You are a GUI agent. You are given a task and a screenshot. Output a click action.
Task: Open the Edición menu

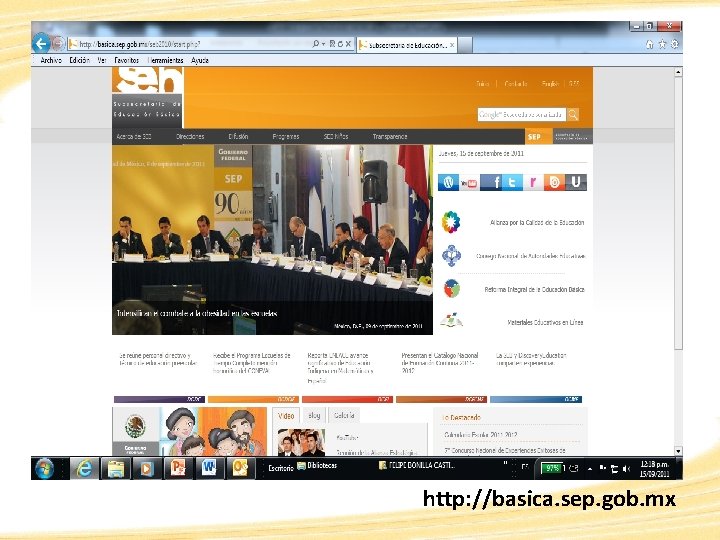(79, 60)
